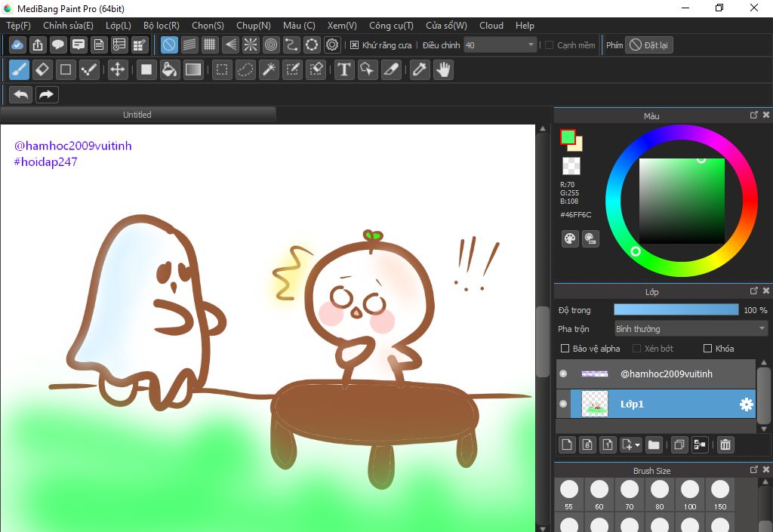Choose brush size 55

tap(569, 494)
